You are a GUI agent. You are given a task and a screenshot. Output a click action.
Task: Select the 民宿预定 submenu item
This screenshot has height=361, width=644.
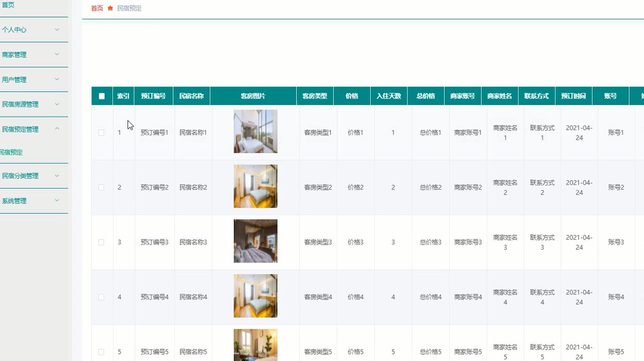click(11, 152)
